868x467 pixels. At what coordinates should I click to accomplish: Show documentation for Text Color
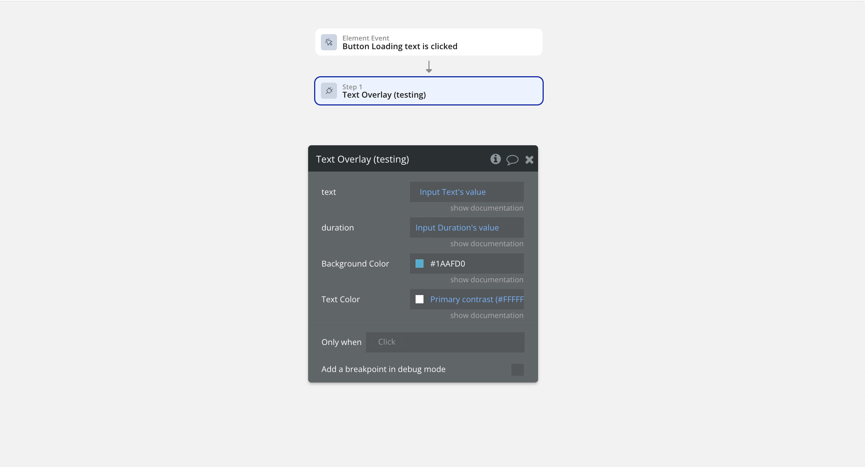[487, 315]
